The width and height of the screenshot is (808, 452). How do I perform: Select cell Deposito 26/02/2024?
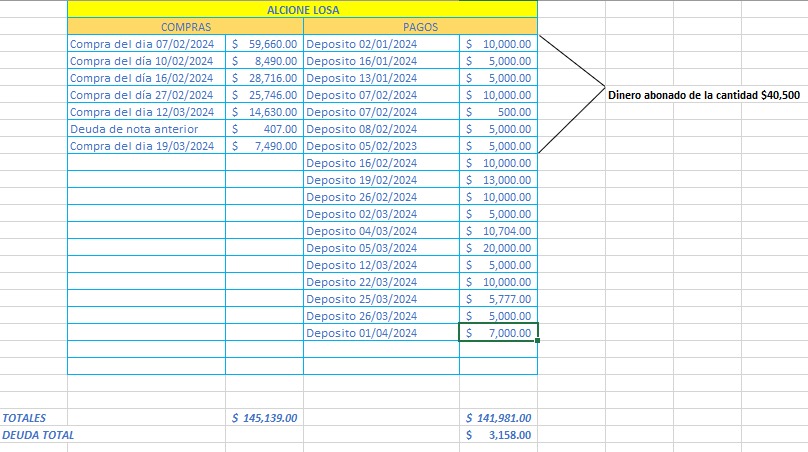pyautogui.click(x=381, y=197)
